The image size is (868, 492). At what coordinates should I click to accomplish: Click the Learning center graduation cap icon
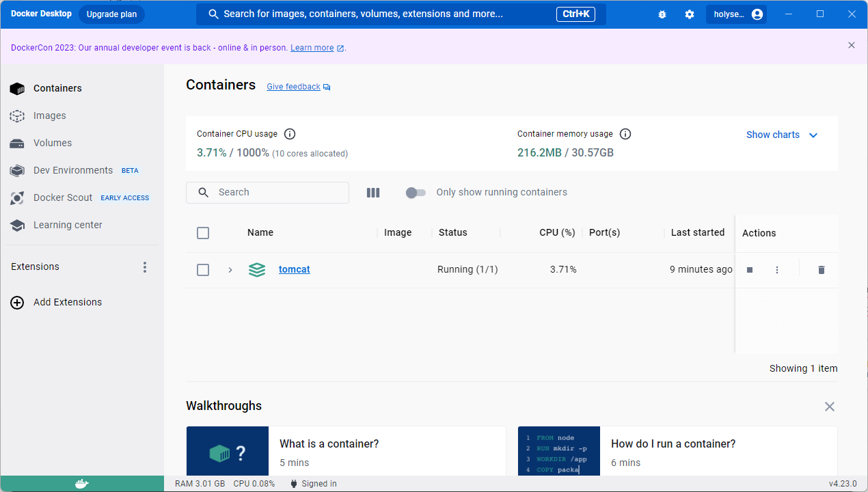(17, 225)
